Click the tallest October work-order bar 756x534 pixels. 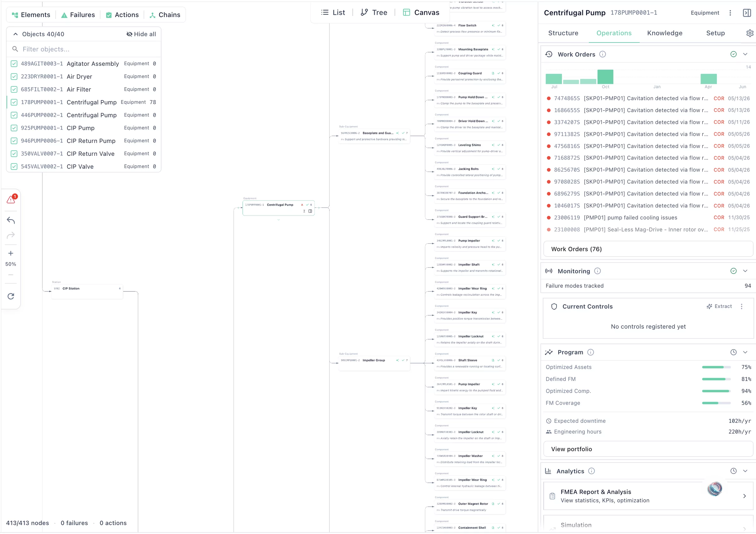(x=605, y=77)
